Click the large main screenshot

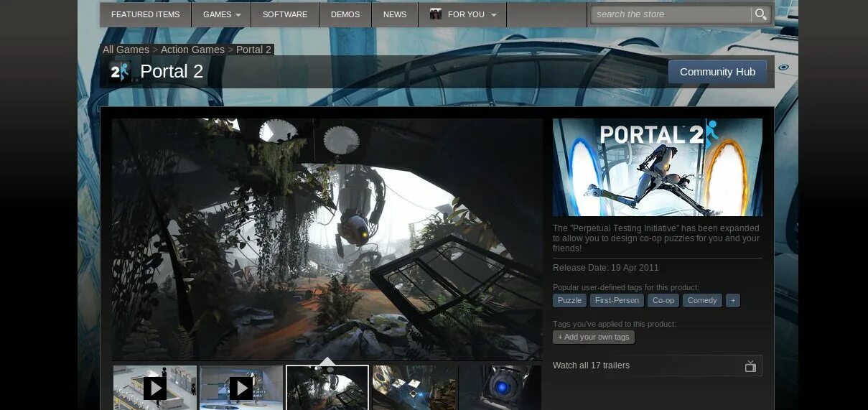(x=327, y=239)
